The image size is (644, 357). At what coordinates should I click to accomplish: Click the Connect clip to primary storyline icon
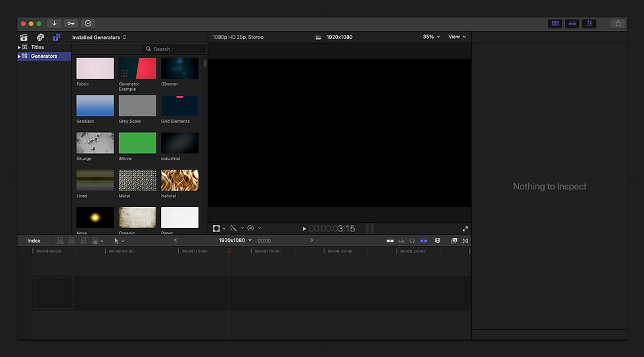pyautogui.click(x=60, y=241)
